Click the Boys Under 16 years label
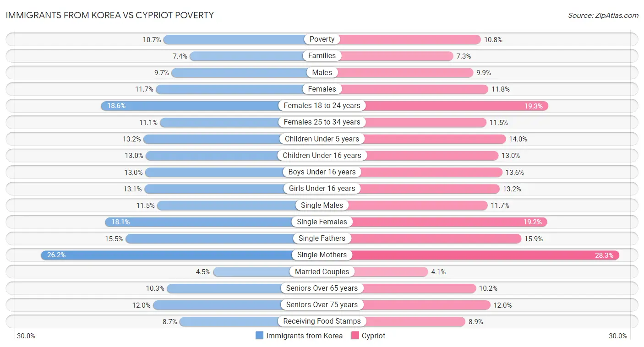 (322, 172)
